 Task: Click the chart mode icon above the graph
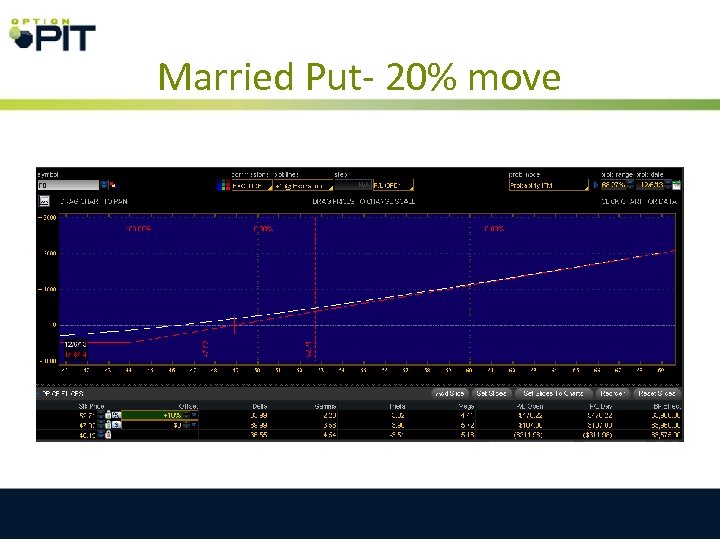(44, 201)
